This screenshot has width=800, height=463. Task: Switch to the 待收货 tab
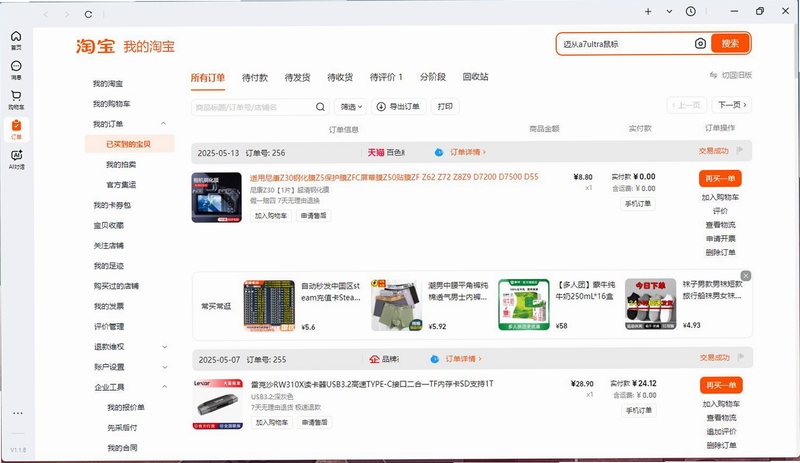(340, 77)
